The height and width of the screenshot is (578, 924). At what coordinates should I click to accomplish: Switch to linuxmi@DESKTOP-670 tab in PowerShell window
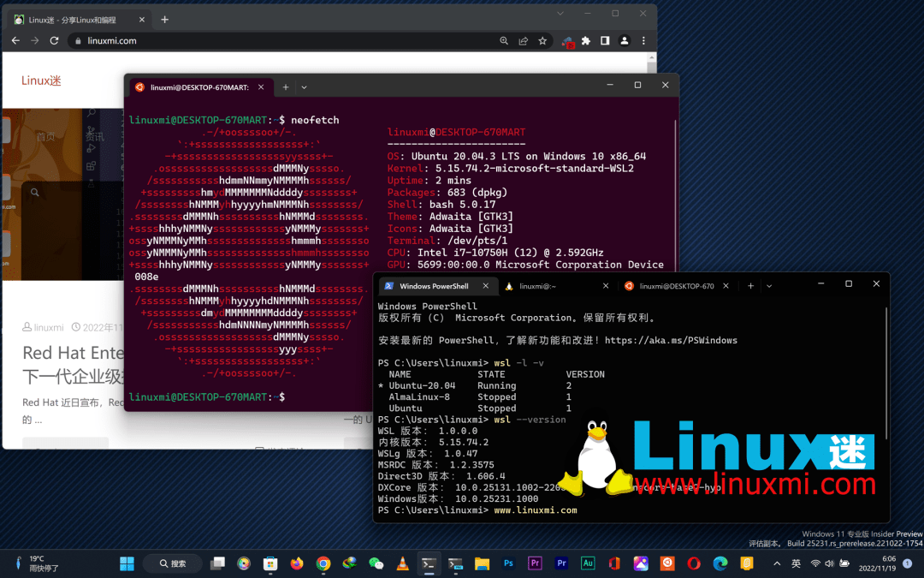677,286
